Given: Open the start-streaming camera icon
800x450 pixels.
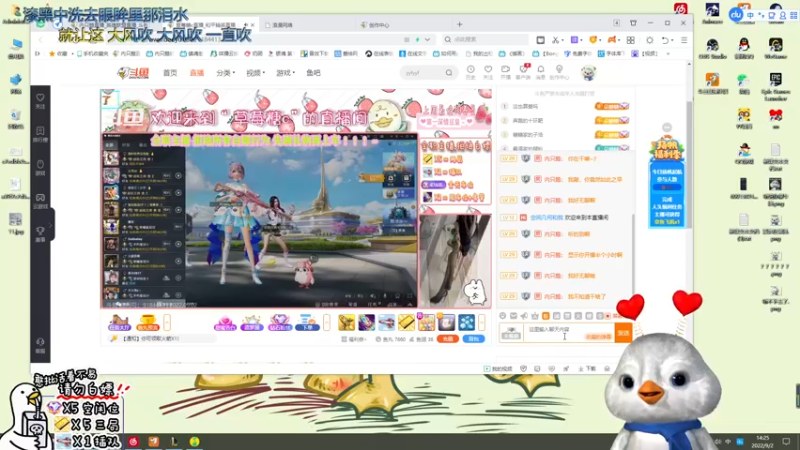Looking at the screenshot, I should click(505, 71).
